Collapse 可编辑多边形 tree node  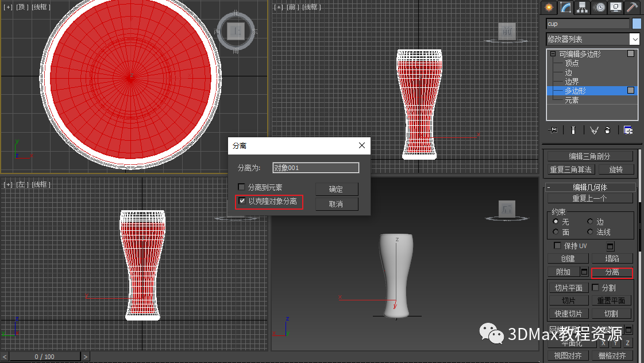(553, 54)
